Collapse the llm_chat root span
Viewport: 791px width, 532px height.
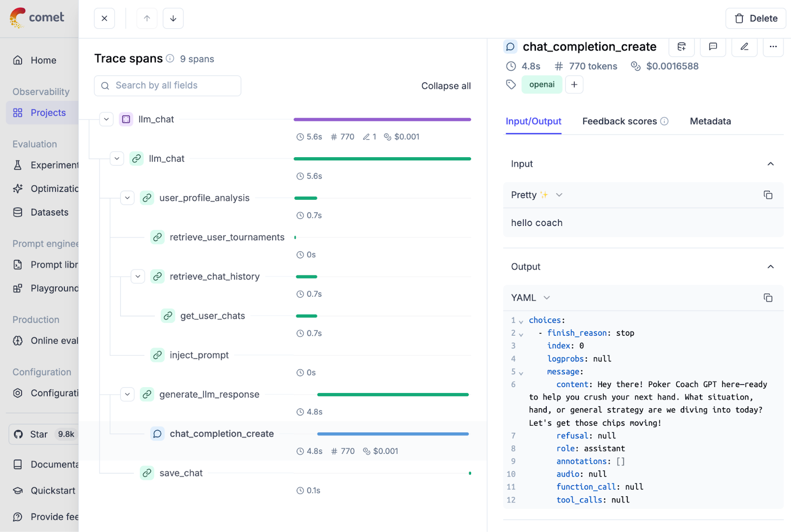106,119
